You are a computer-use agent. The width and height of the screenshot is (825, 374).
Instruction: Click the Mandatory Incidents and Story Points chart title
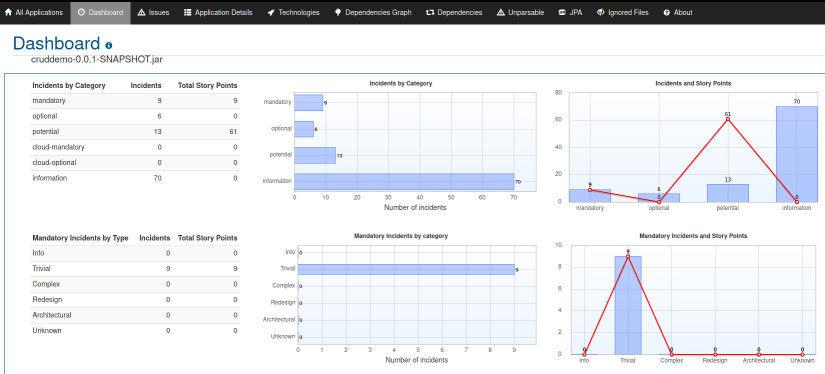click(693, 236)
